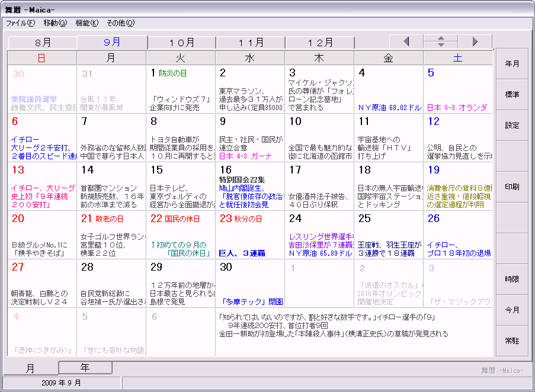Switch to the 年 view tab at bottom

(85, 368)
